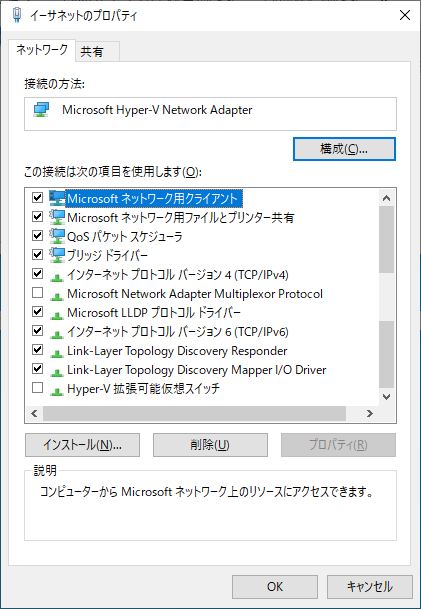Select Microsoft Network Adapter Multiplexor Protocol text
This screenshot has width=421, height=609.
(195, 294)
